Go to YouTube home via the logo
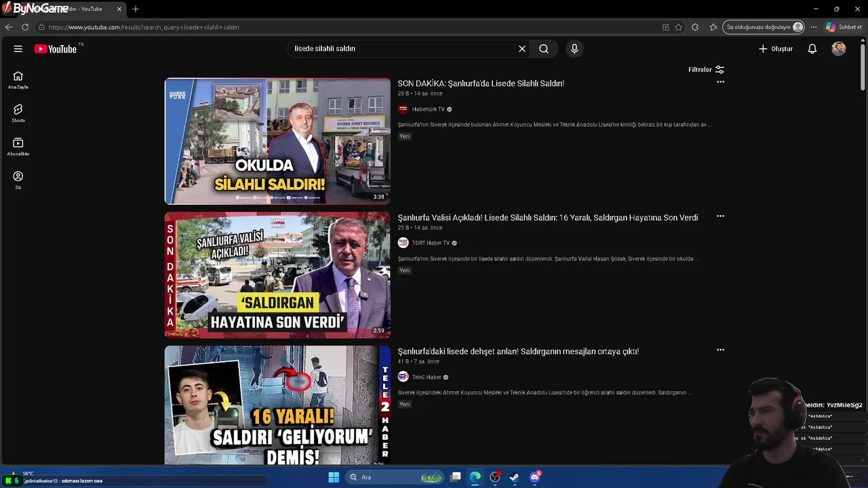 point(56,49)
